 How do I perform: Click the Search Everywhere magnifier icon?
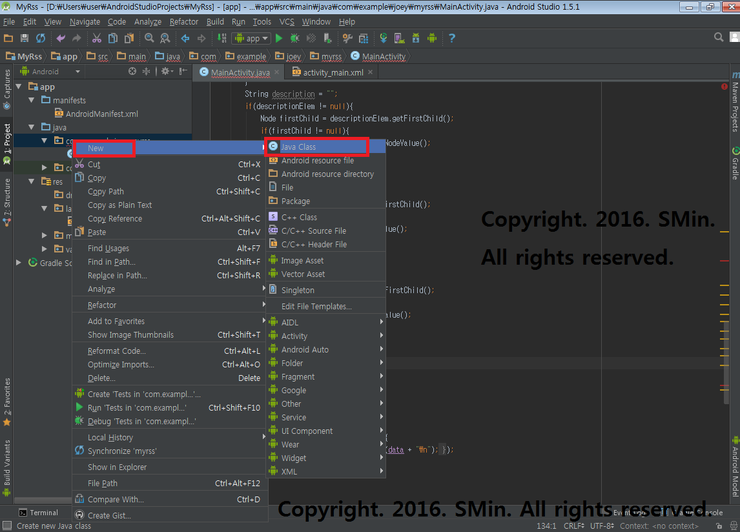pos(718,37)
